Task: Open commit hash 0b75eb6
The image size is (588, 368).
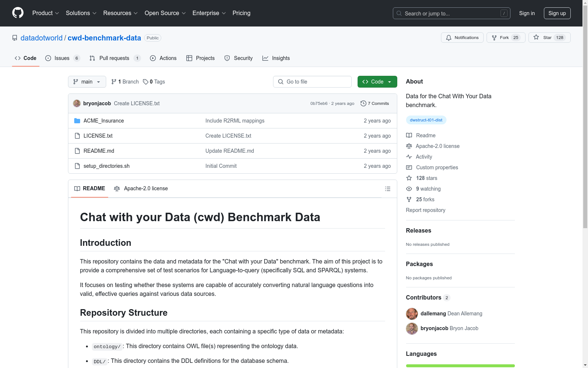Action: coord(319,103)
